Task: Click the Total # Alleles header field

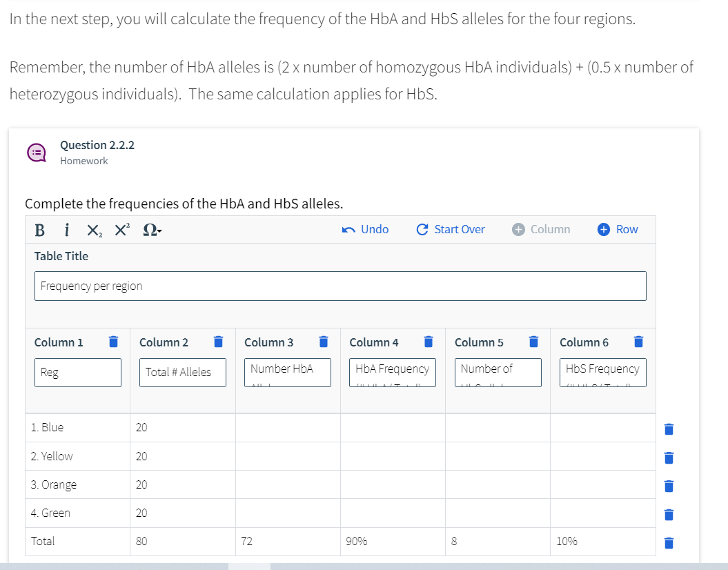Action: (x=182, y=372)
